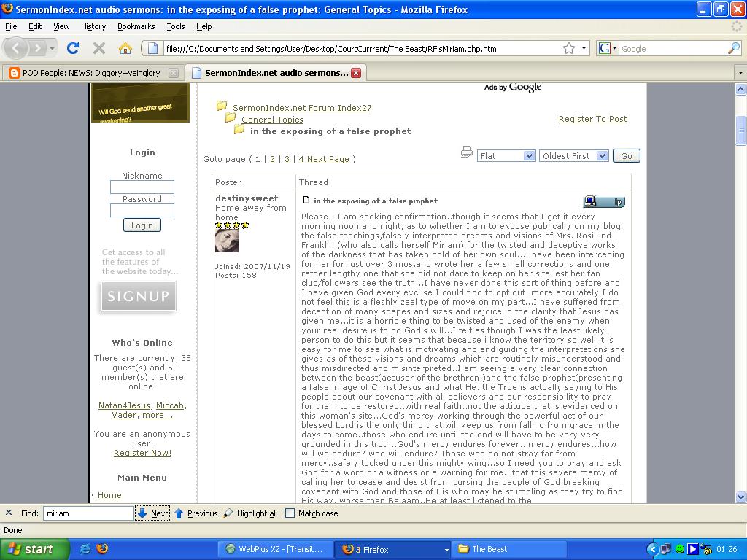Open the View menu
The height and width of the screenshot is (560, 747).
[x=61, y=26]
